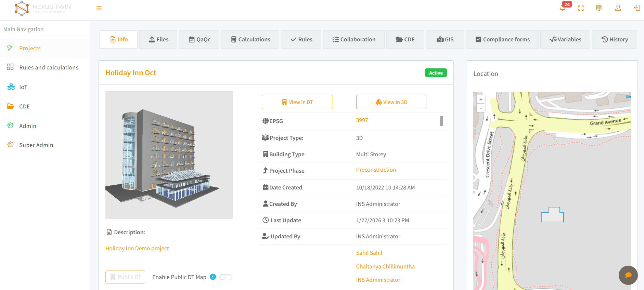
Task: Click the View in DT button
Action: 297,102
